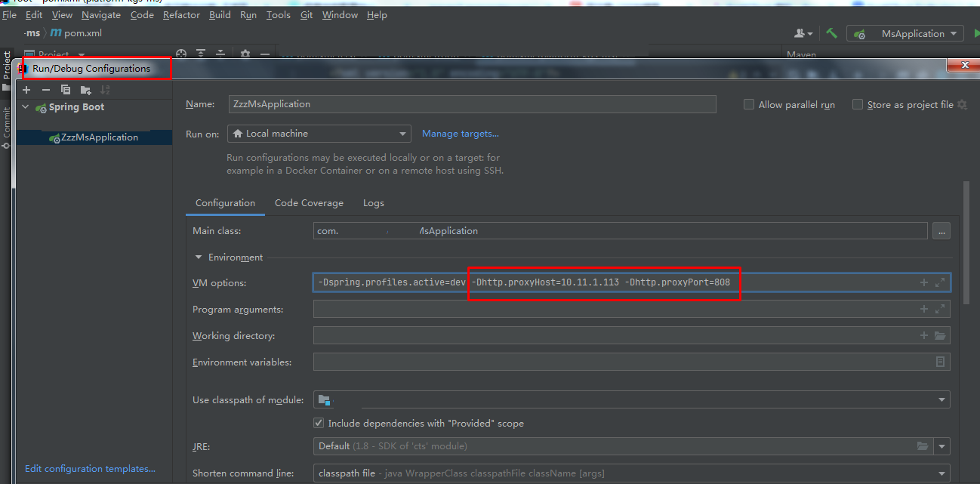The width and height of the screenshot is (980, 484).
Task: Open the Build menu
Action: tap(220, 14)
